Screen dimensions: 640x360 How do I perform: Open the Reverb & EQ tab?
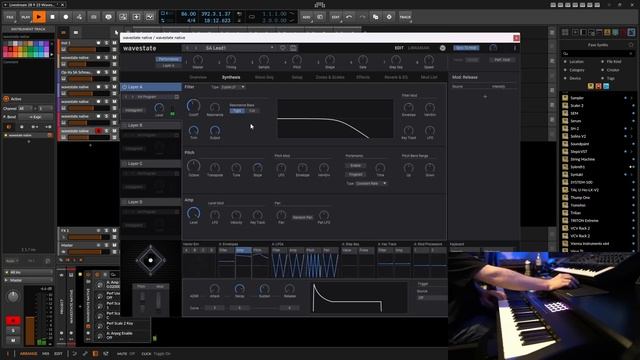(396, 77)
